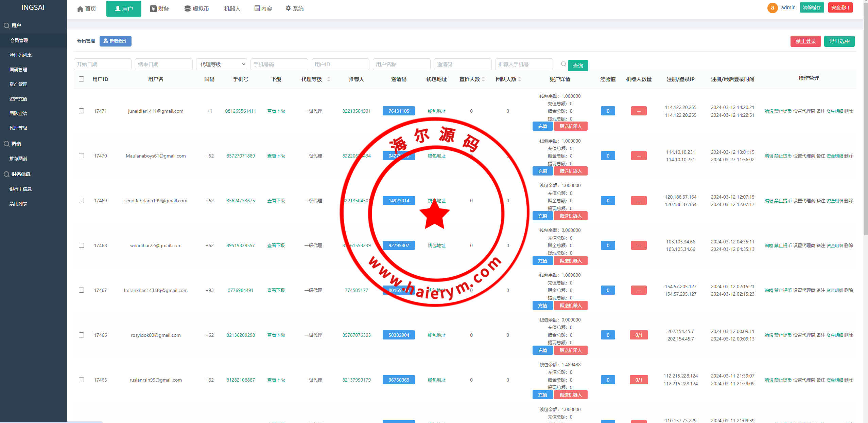Click the orange admin avatar icon
Image resolution: width=868 pixels, height=423 pixels.
(x=772, y=8)
